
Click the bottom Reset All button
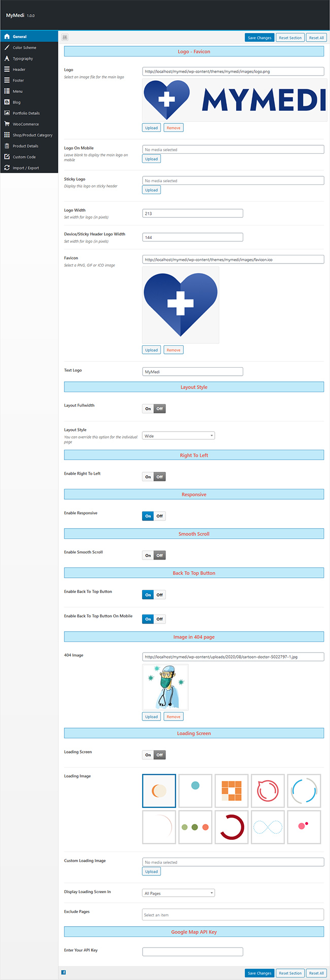(316, 973)
